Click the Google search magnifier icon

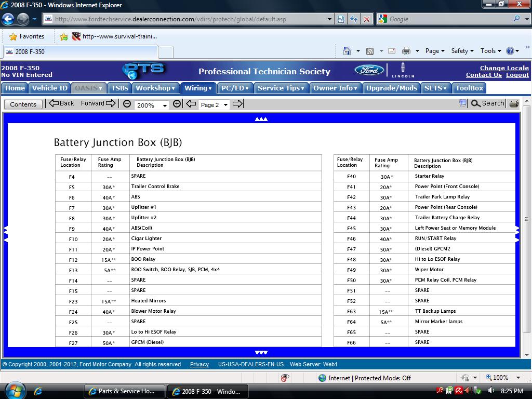[516, 19]
